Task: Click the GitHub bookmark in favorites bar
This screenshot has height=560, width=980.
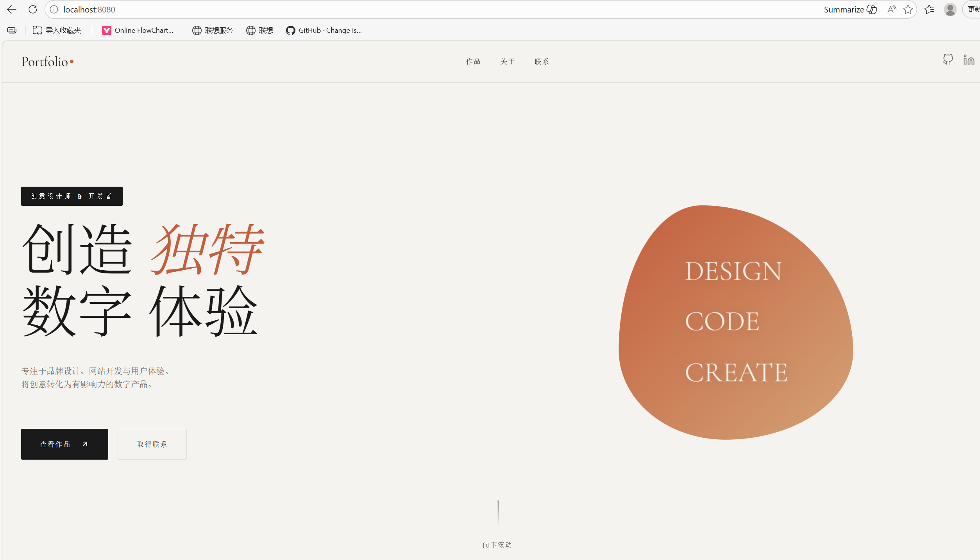Action: pos(324,30)
